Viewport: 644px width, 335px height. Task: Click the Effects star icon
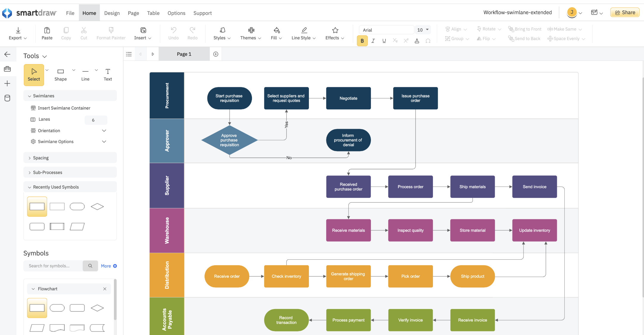click(335, 30)
